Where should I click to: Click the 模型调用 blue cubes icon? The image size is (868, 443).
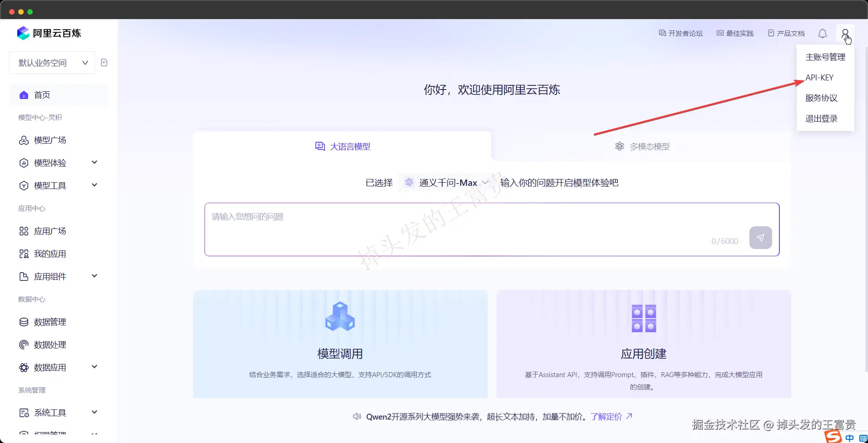pyautogui.click(x=340, y=317)
